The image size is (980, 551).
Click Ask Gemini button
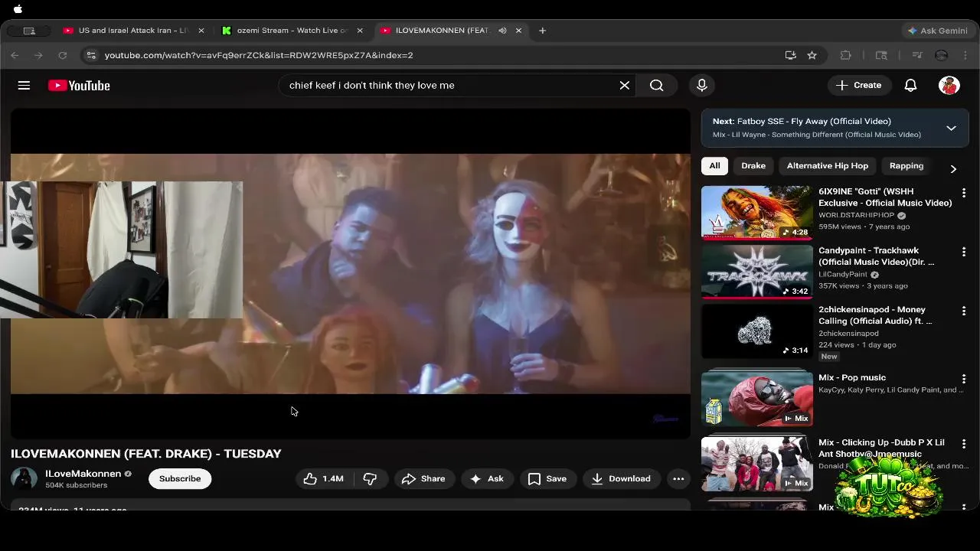(x=937, y=31)
